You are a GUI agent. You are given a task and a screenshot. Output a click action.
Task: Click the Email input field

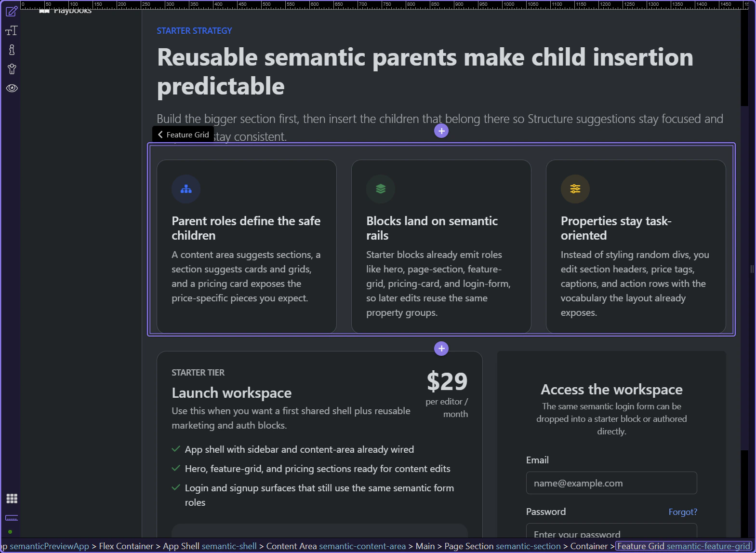(x=611, y=483)
